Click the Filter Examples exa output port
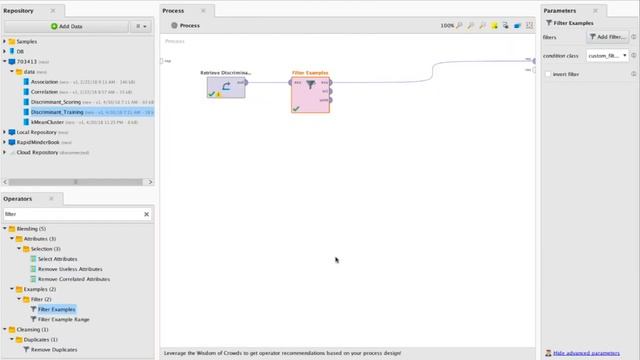Screen dimensions: 640x360 coord(331,82)
